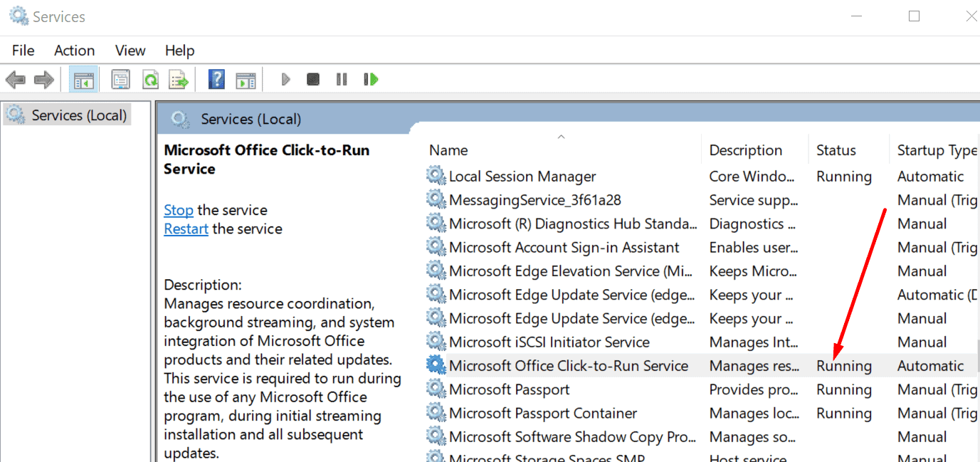Click the "Core Windo..." description cell
Image resolution: width=980 pixels, height=462 pixels.
[x=752, y=177]
